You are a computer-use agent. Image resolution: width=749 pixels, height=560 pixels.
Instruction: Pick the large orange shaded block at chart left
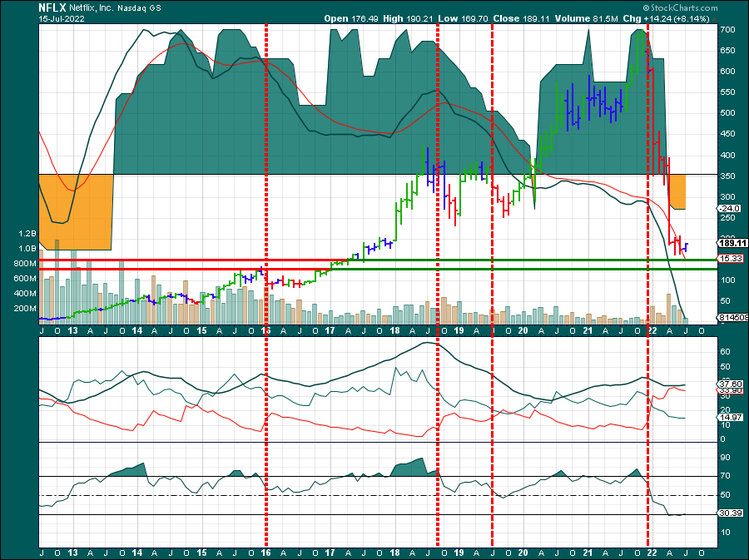point(75,211)
